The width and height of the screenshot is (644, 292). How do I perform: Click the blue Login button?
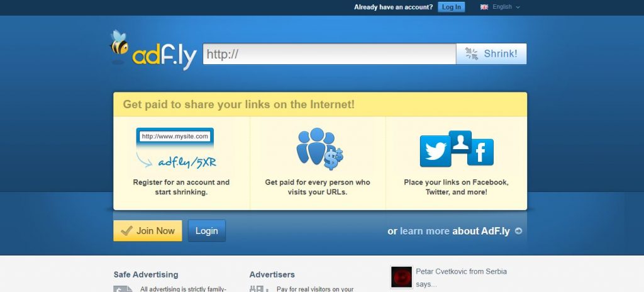pos(206,231)
